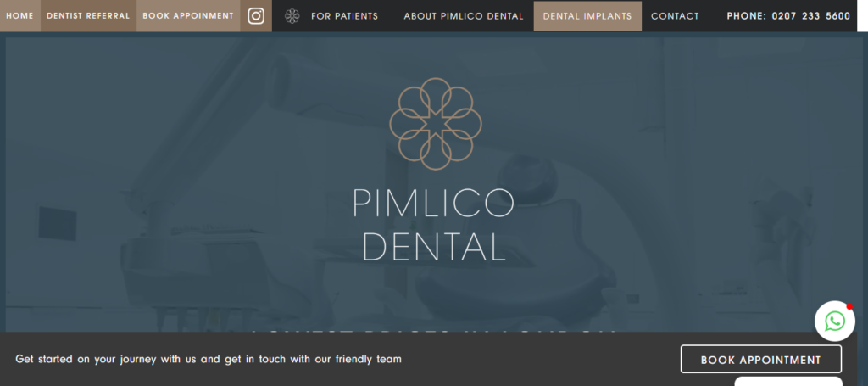Image resolution: width=868 pixels, height=386 pixels.
Task: Open the Dentist Referral page
Action: (x=88, y=16)
